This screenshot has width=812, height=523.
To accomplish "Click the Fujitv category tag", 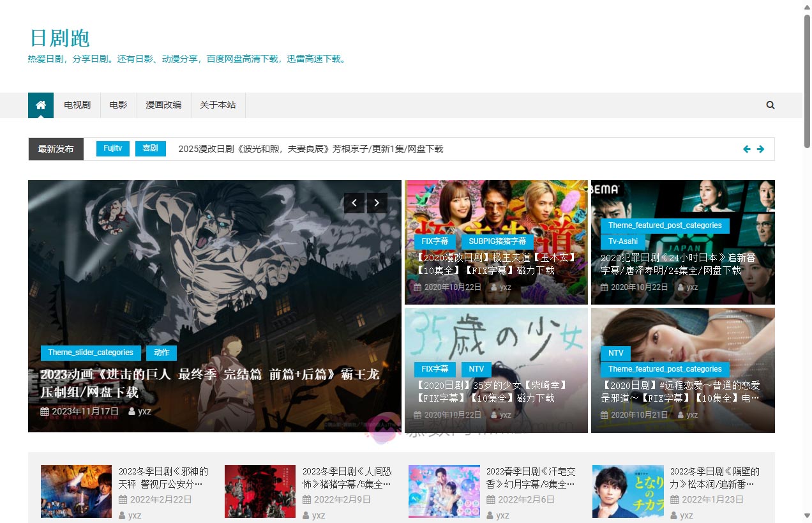I will (x=113, y=149).
